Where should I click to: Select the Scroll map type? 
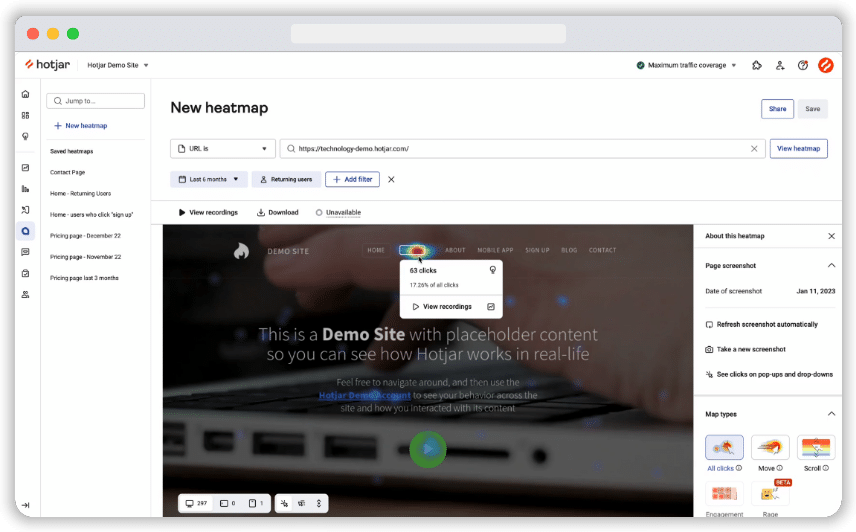817,447
